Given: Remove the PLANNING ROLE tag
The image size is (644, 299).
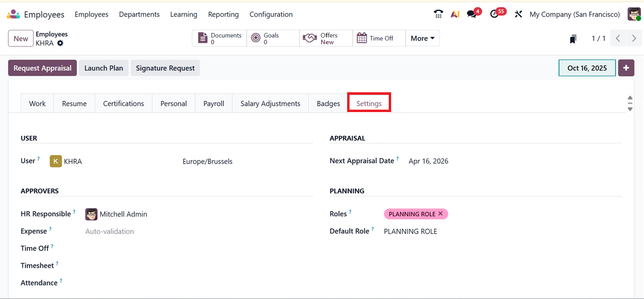Looking at the screenshot, I should point(440,214).
